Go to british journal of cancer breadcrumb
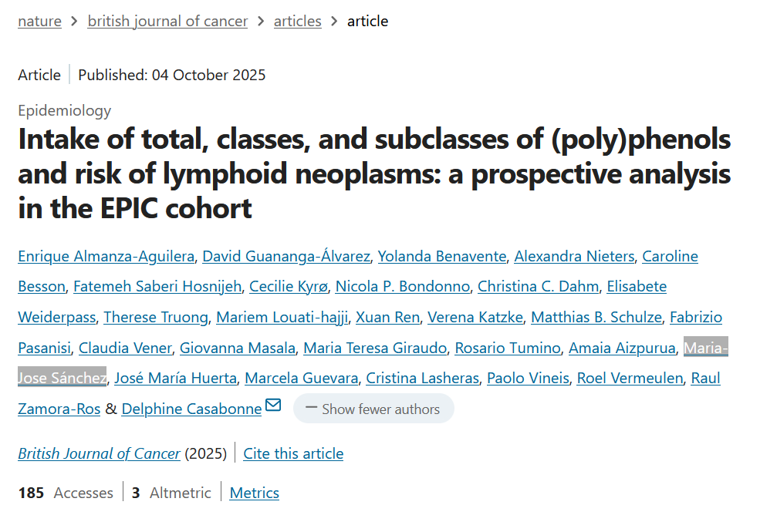Image resolution: width=777 pixels, height=532 pixels. [167, 21]
